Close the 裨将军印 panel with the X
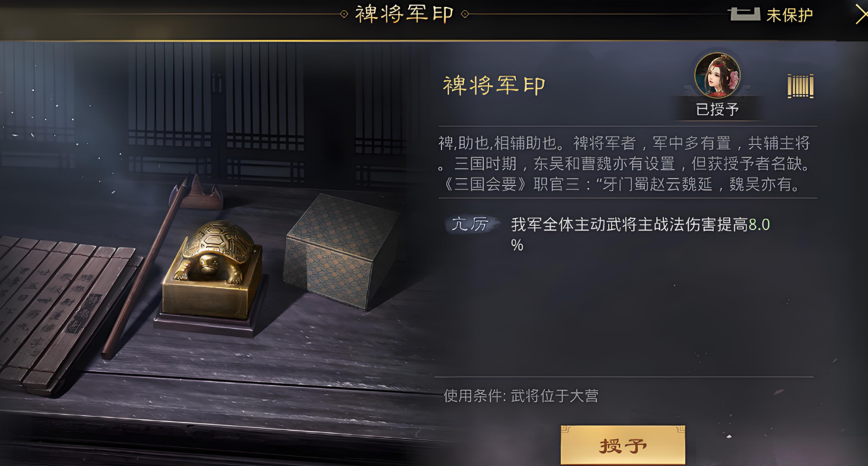 point(860,14)
